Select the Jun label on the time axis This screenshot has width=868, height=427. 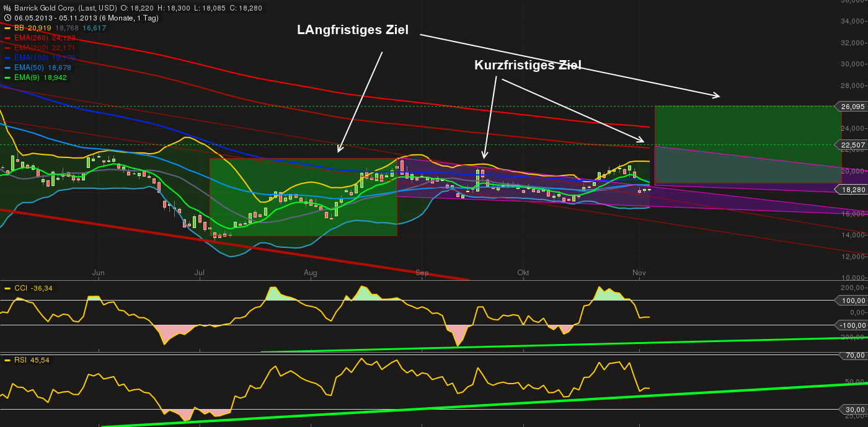98,272
